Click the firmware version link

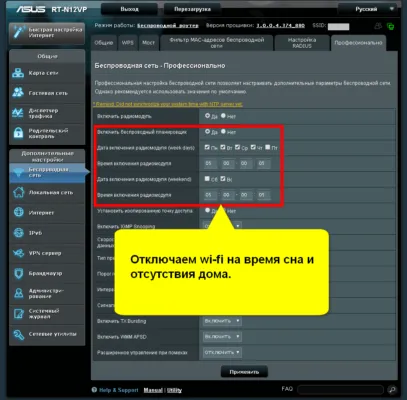point(280,26)
